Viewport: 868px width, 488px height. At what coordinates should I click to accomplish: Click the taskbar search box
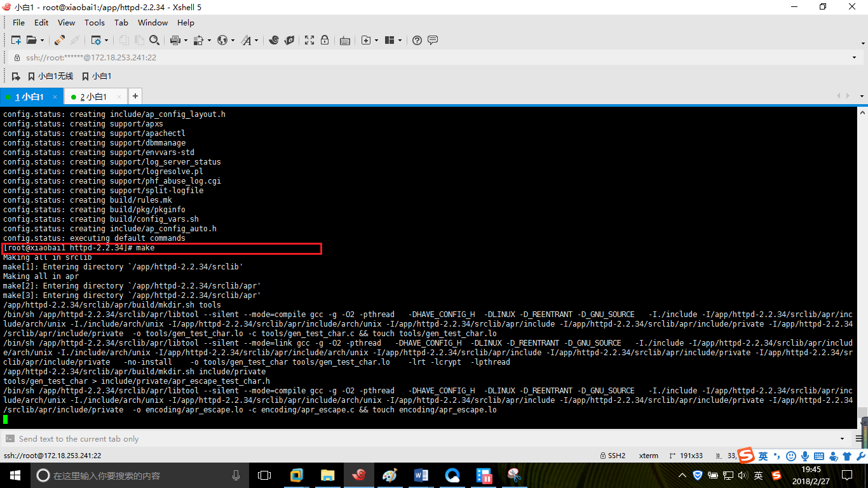point(139,475)
